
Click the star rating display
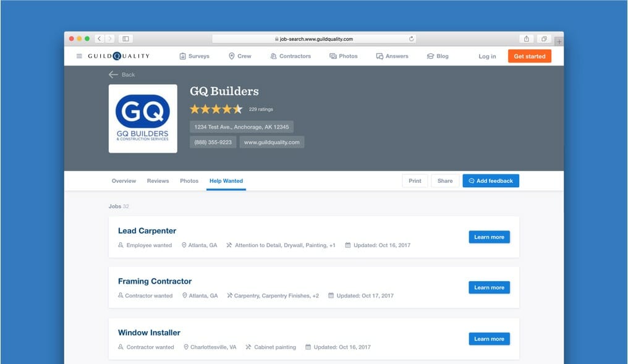click(x=216, y=109)
